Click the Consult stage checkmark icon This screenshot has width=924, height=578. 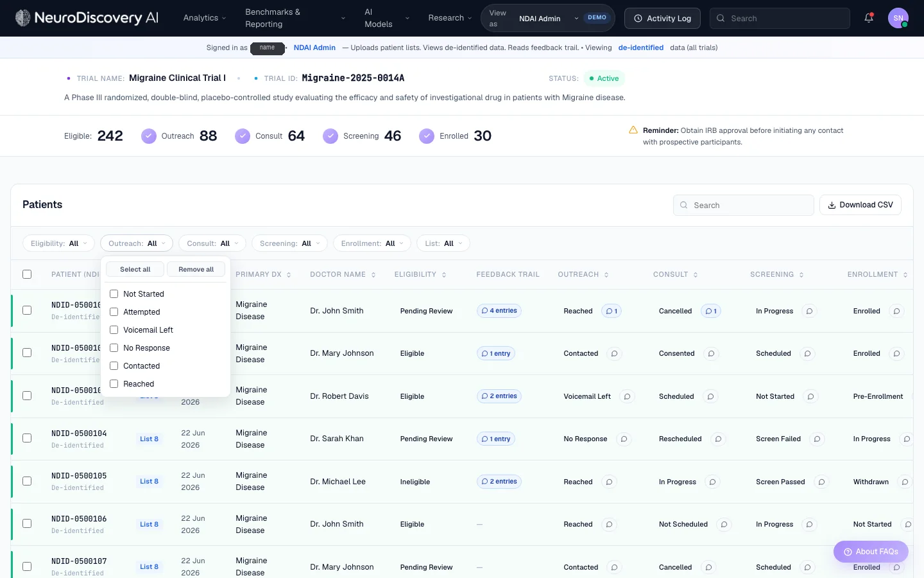[243, 136]
